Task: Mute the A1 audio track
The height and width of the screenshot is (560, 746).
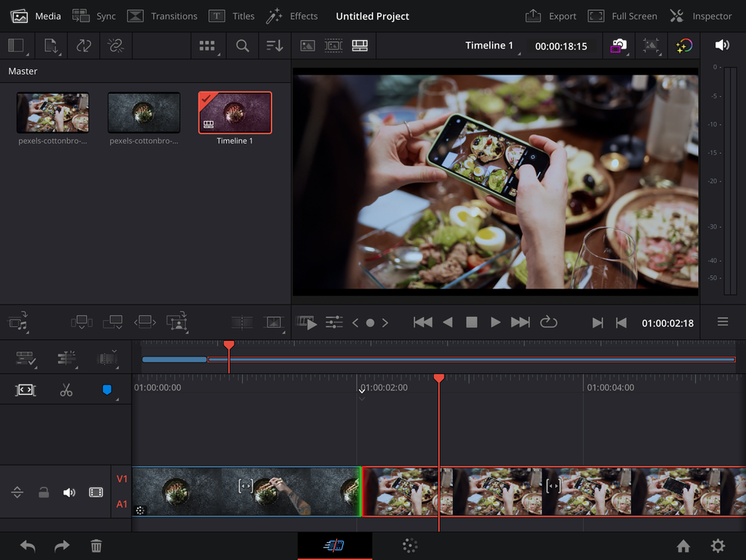Action: tap(68, 492)
